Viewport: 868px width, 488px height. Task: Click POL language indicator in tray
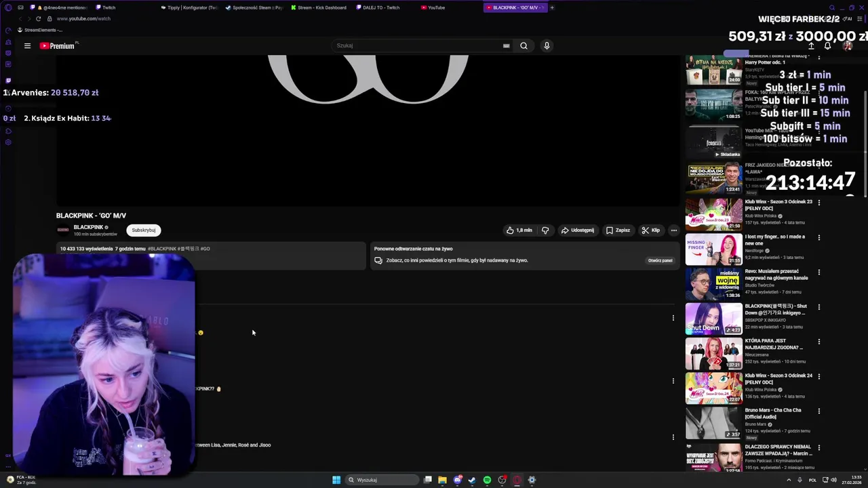pyautogui.click(x=812, y=480)
